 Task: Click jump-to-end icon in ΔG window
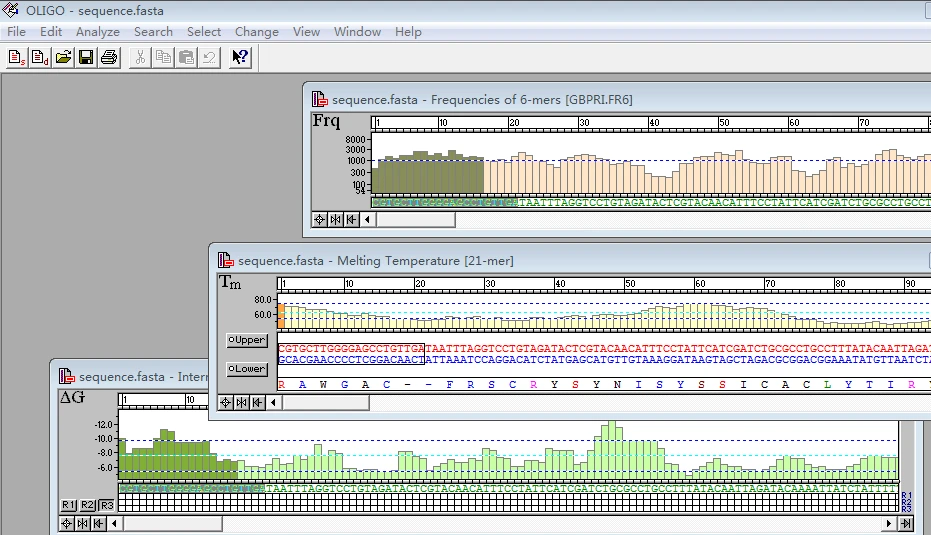(x=905, y=524)
